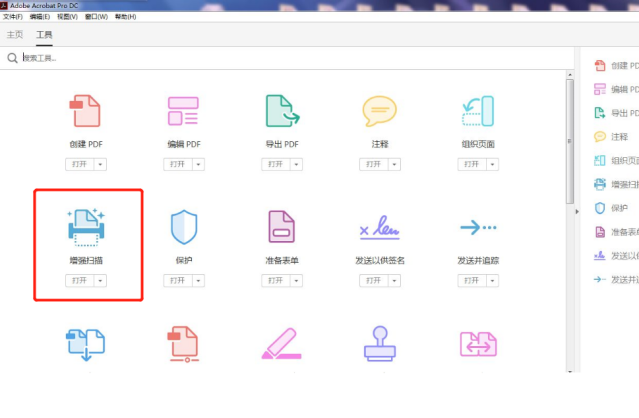
Task: Collapse the right sidebar panel arrow
Action: click(577, 211)
